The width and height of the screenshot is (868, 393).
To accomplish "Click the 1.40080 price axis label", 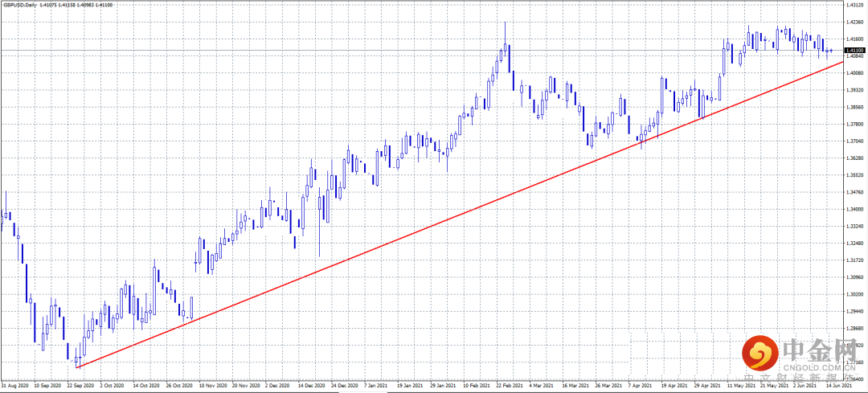I will coord(854,73).
